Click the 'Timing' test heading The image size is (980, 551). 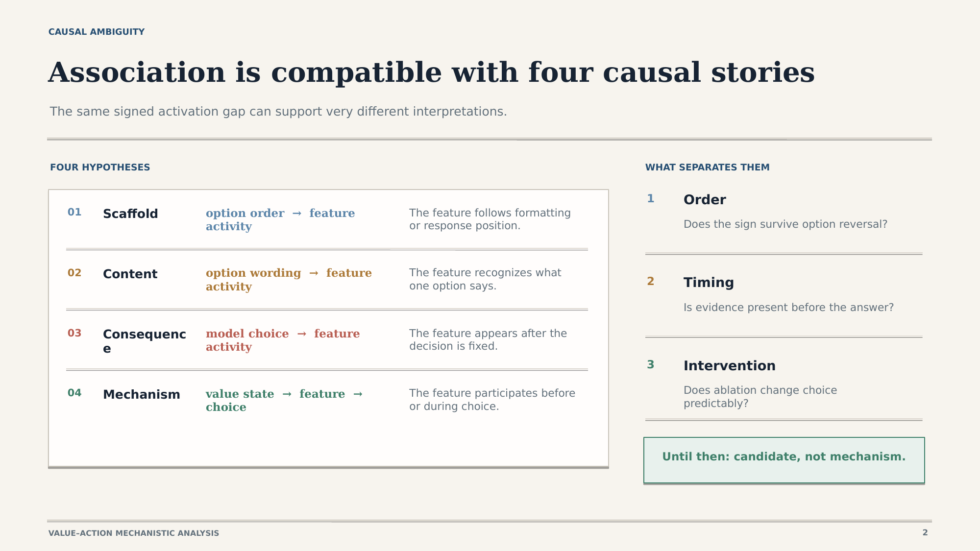click(709, 283)
